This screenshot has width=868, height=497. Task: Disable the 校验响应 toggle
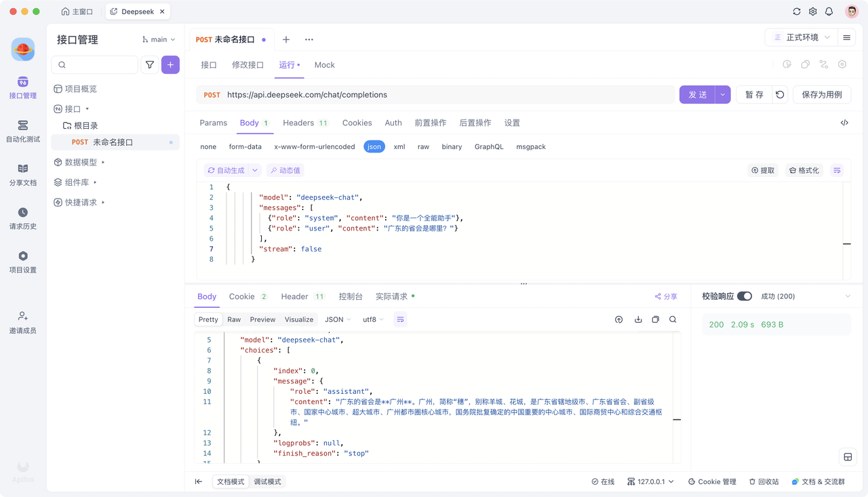click(744, 296)
